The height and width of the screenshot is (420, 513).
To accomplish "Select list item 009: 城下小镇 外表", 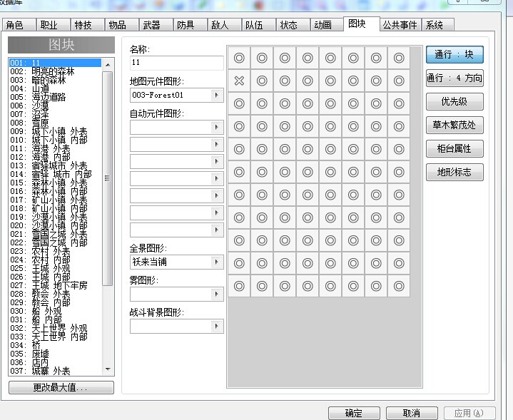I will click(55, 131).
